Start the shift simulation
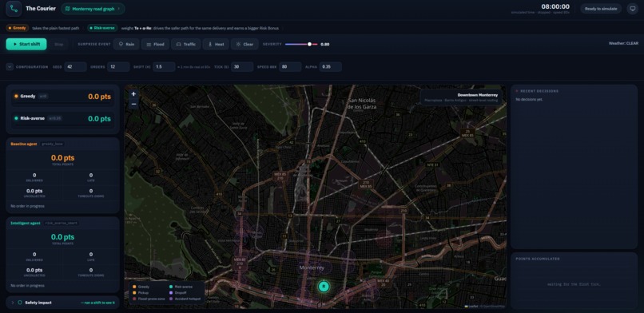 26,44
